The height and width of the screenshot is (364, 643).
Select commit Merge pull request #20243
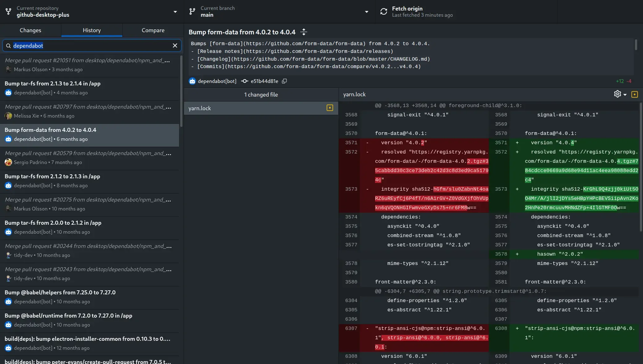(x=90, y=275)
